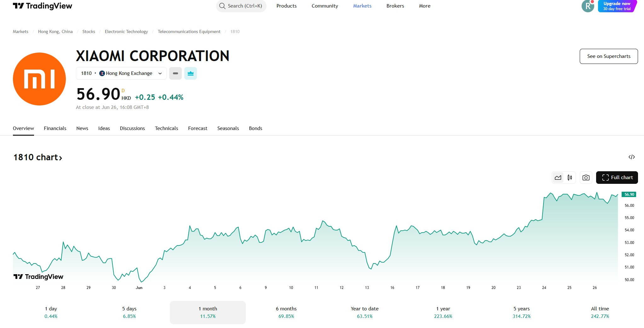The image size is (644, 328).
Task: Click the XIAOMI CORPORATION heading
Action: (152, 56)
